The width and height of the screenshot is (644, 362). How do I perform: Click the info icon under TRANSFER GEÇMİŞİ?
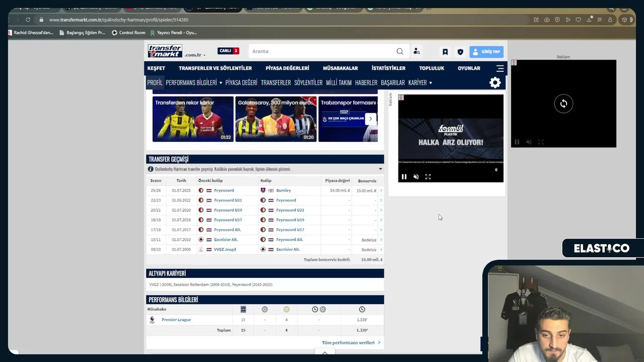[150, 169]
